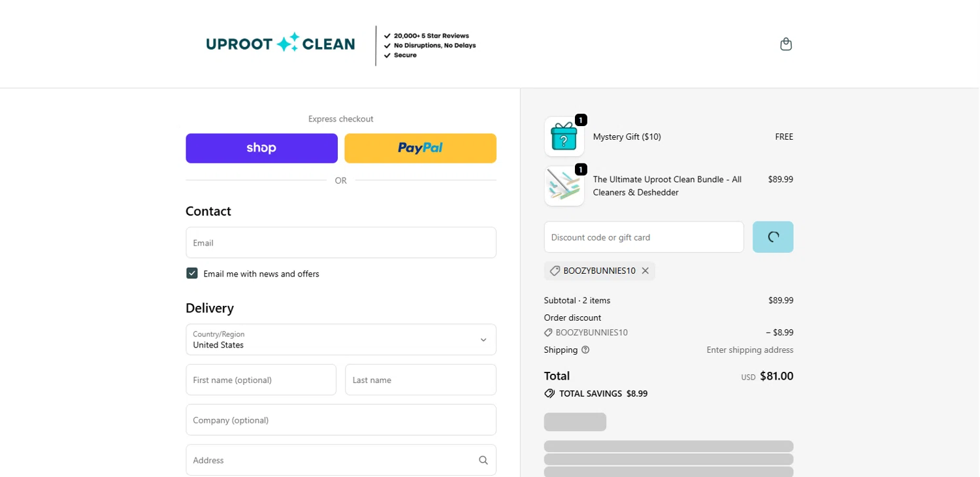Remove the BOOZYBUNNIES10 discount code tag
980x477 pixels.
(x=645, y=271)
